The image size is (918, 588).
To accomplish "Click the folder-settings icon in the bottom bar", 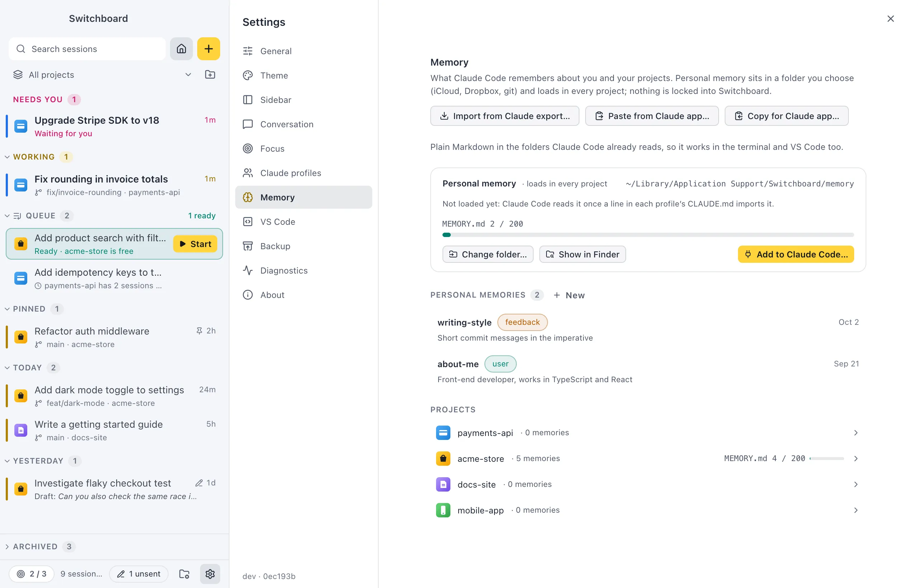I will [x=184, y=574].
